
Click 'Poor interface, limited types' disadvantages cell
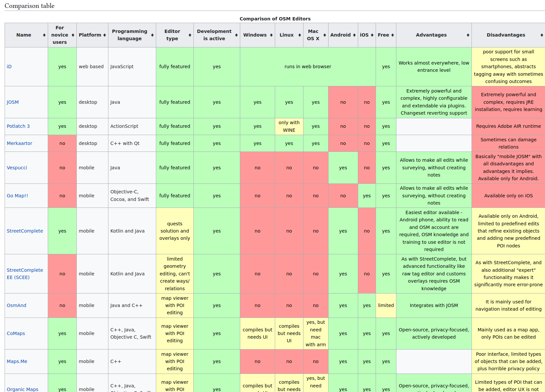(508, 361)
